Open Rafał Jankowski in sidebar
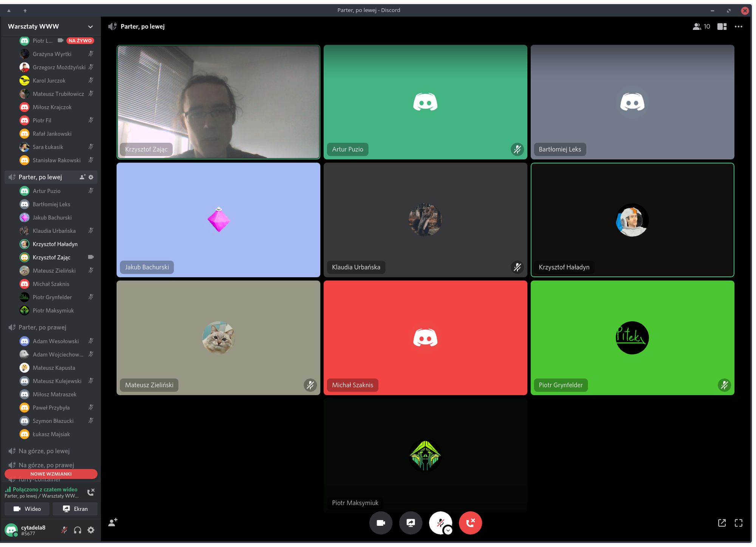This screenshot has width=756, height=547. pos(57,134)
